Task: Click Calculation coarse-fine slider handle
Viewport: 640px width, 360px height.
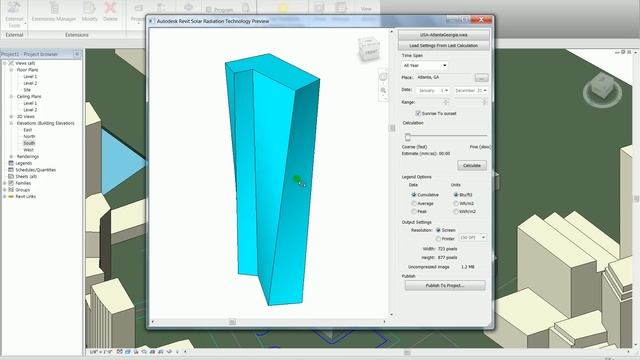Action: point(407,137)
